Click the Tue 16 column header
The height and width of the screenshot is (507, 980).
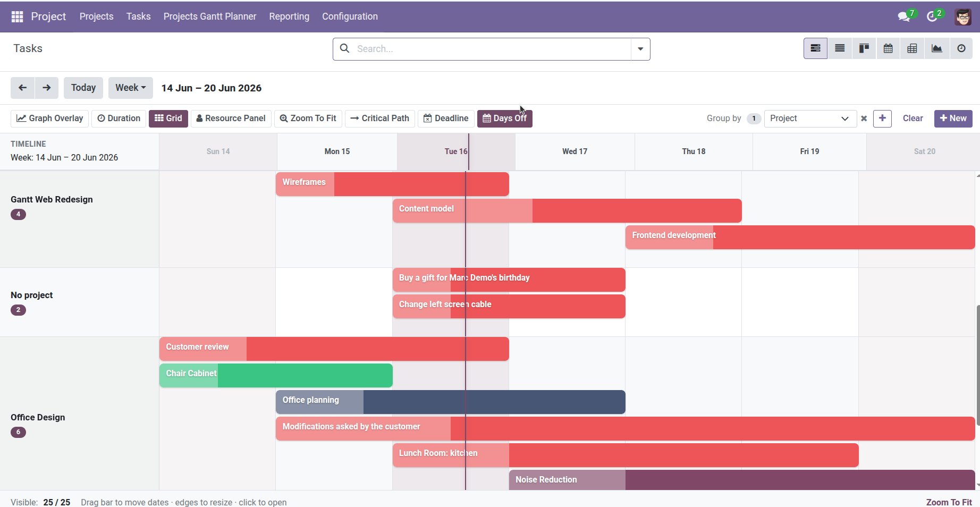(456, 151)
